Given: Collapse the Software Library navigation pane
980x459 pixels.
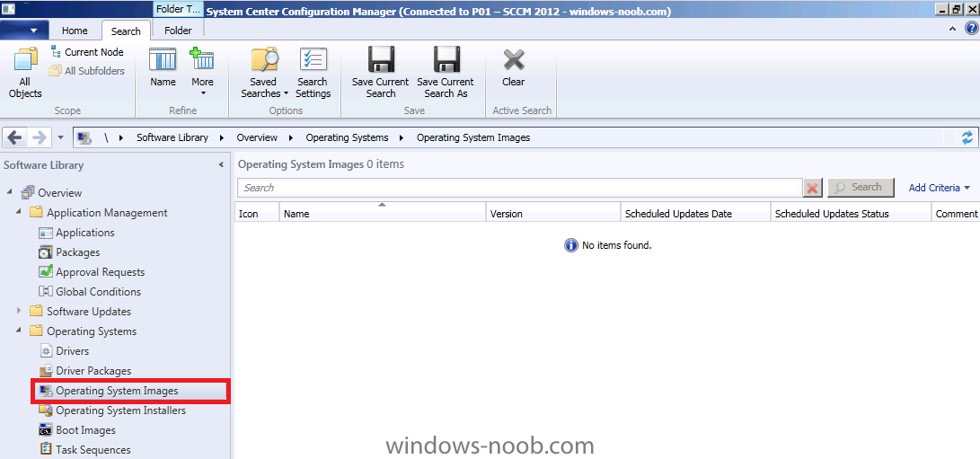Looking at the screenshot, I should (221, 165).
